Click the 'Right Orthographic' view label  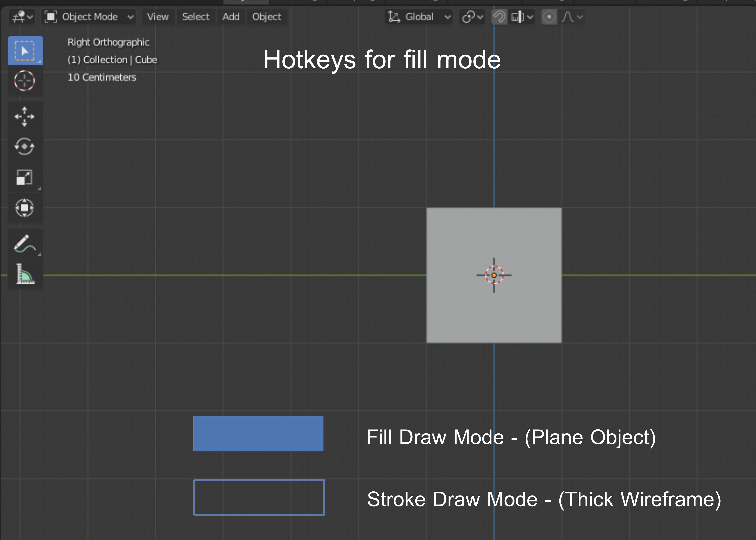tap(108, 42)
